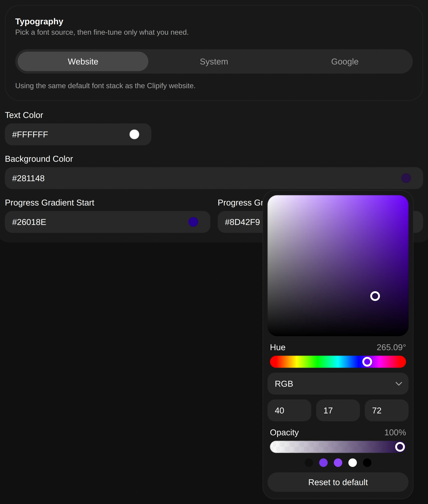Click the green channel field showing 17
428x504 pixels.
(338, 410)
